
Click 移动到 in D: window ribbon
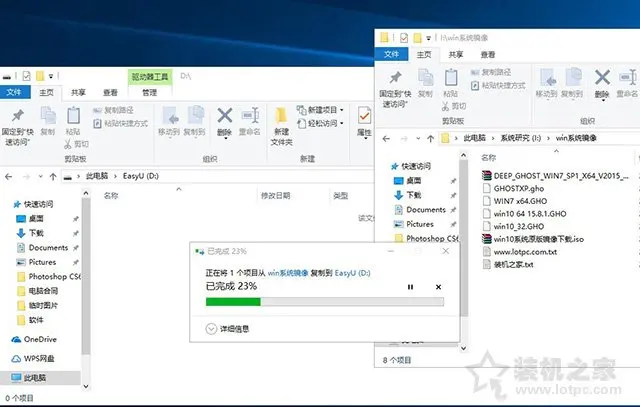coord(169,121)
